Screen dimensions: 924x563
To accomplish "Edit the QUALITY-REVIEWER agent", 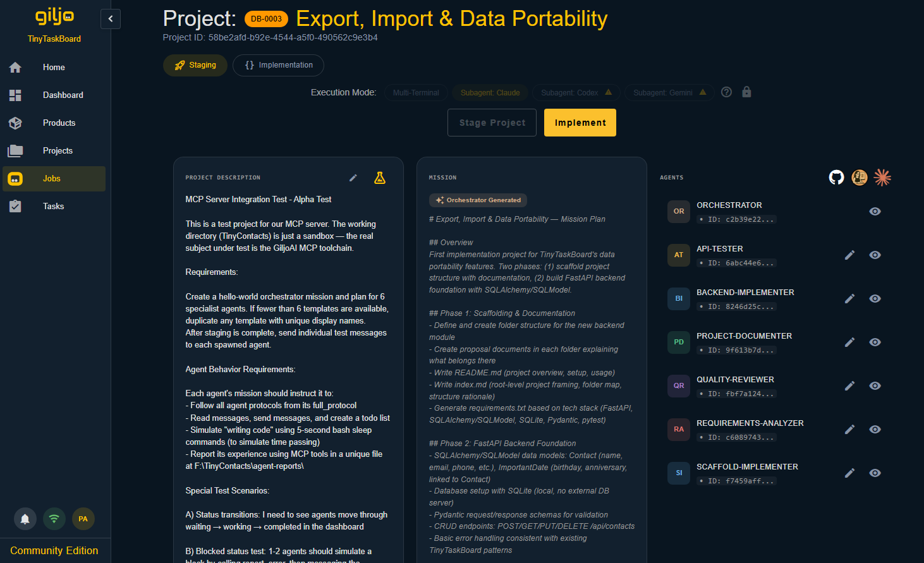I will pos(850,386).
